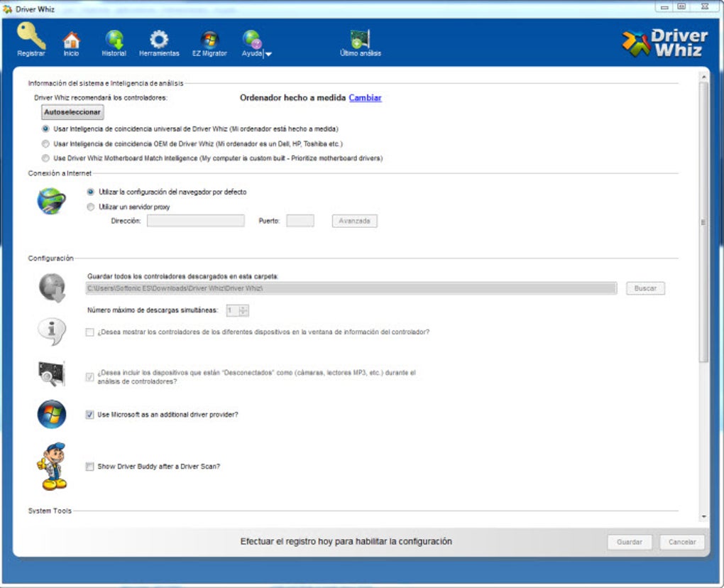Click the scrollbar down arrow
This screenshot has height=588, width=724.
703,516
